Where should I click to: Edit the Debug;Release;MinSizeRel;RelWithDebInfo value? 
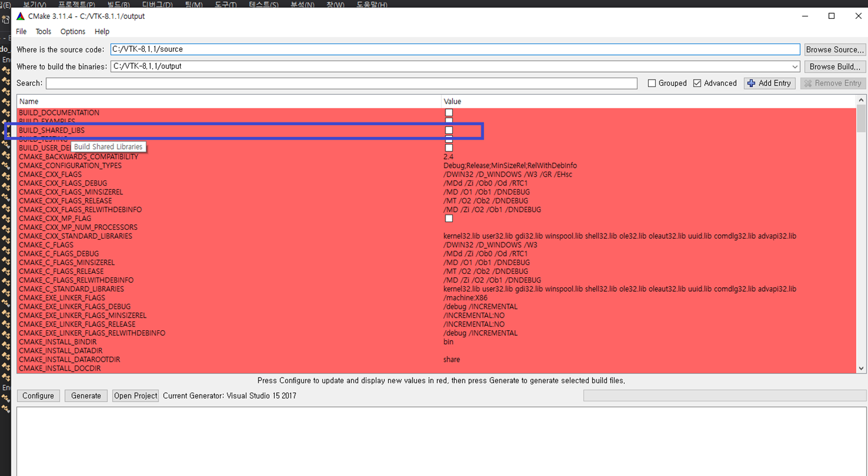click(510, 165)
